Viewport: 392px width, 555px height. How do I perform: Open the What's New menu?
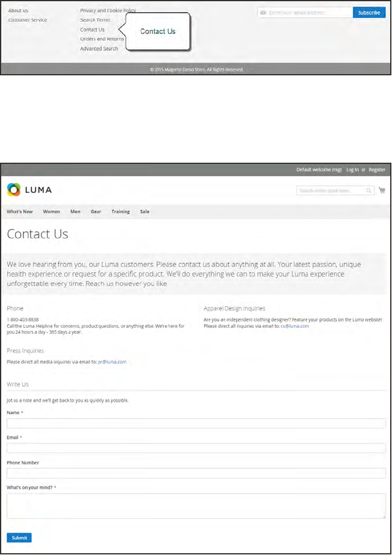(x=20, y=212)
